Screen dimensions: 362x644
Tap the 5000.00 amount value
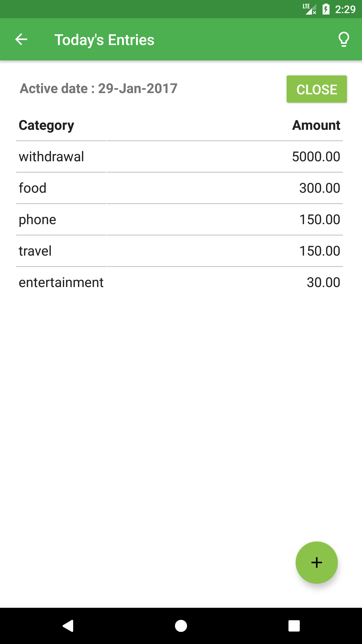pyautogui.click(x=316, y=156)
